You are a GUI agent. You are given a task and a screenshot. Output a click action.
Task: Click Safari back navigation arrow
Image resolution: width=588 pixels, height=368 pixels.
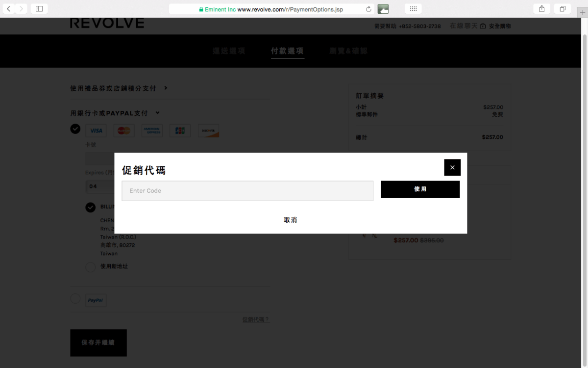click(x=9, y=9)
